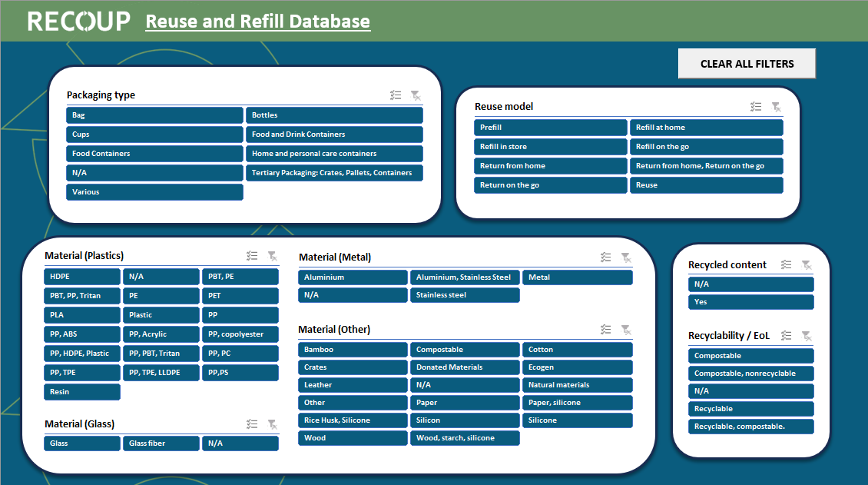Pick Return from home reuse model
This screenshot has width=868, height=485.
click(550, 165)
